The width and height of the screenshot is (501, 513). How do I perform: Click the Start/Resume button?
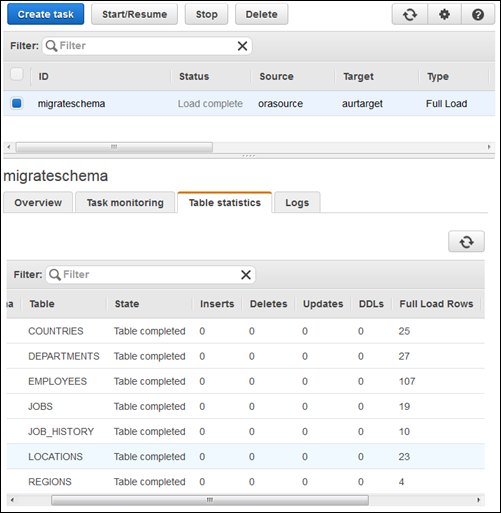click(134, 14)
